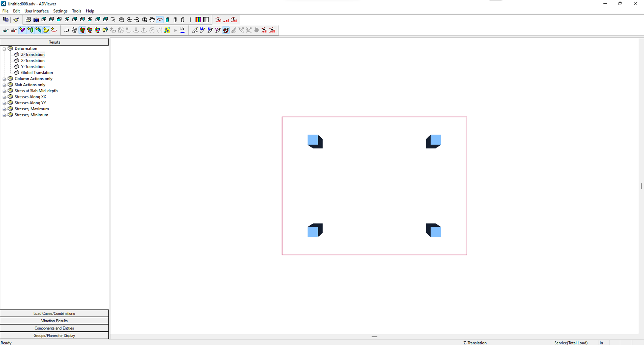644x345 pixels.
Task: Click the moment cut 'M' knife icon
Action: click(x=202, y=30)
